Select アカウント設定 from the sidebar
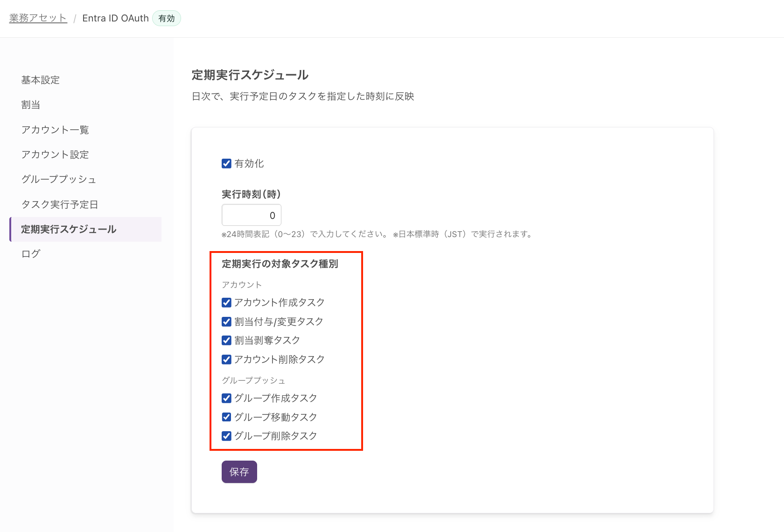The width and height of the screenshot is (784, 532). coord(55,154)
